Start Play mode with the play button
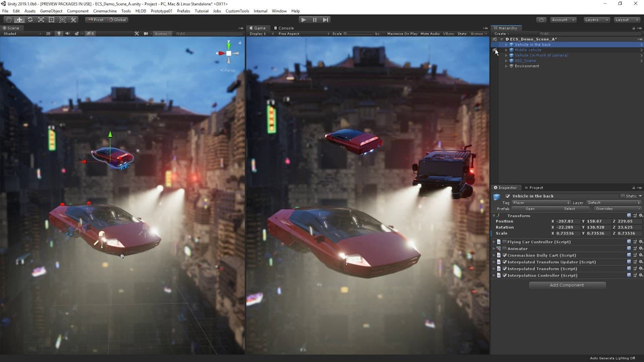 [303, 20]
